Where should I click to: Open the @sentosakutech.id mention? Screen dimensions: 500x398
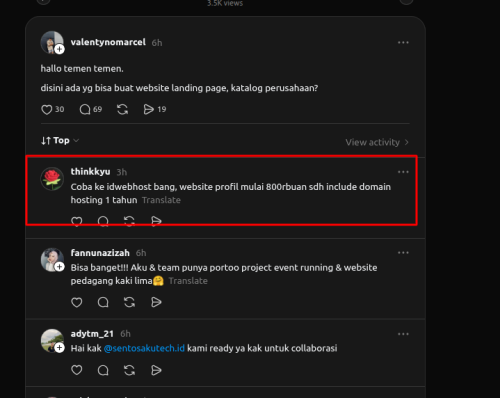(144, 348)
